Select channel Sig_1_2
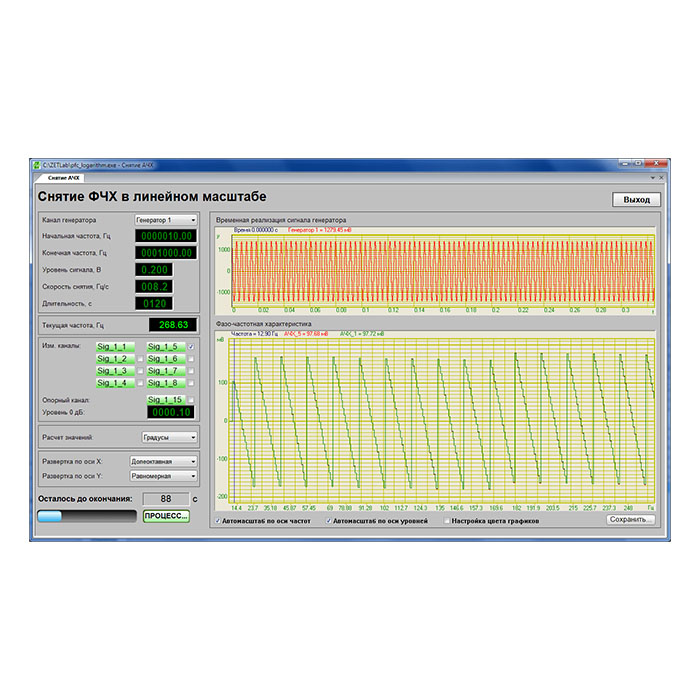Image resolution: width=700 pixels, height=700 pixels. click(115, 358)
